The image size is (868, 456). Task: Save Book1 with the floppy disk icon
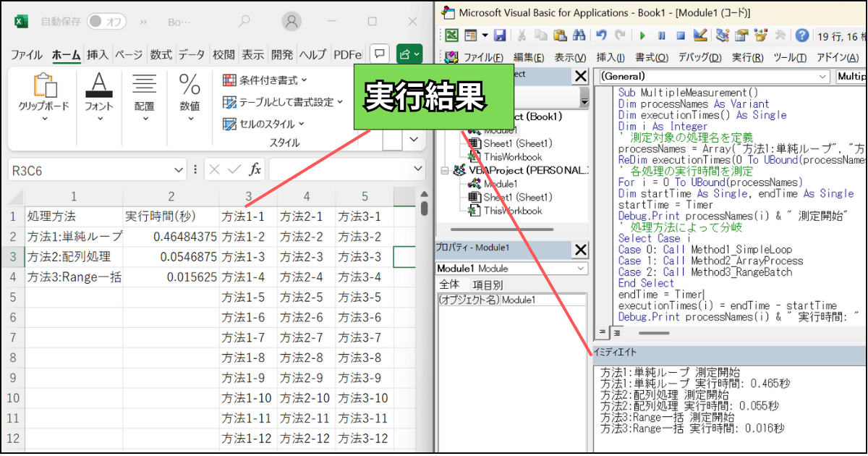tap(500, 35)
